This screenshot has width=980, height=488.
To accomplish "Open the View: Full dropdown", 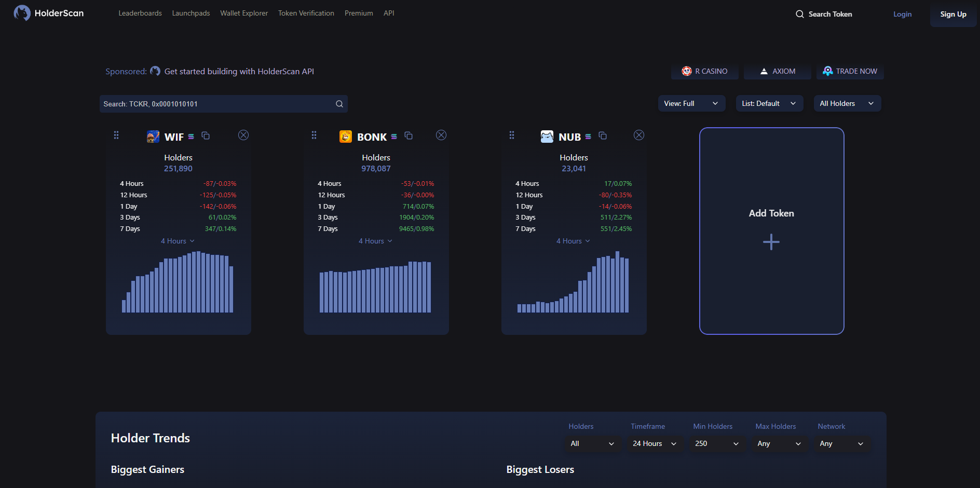I will [x=691, y=103].
